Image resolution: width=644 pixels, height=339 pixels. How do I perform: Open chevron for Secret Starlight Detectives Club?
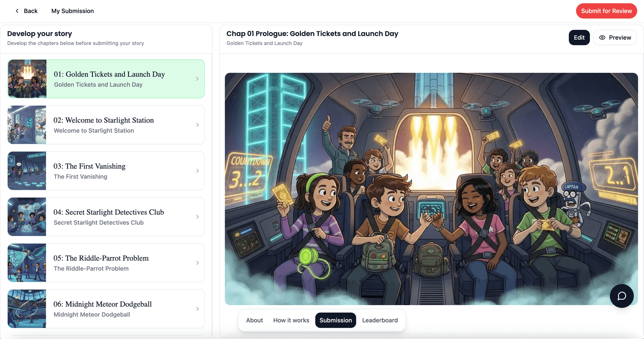(198, 217)
